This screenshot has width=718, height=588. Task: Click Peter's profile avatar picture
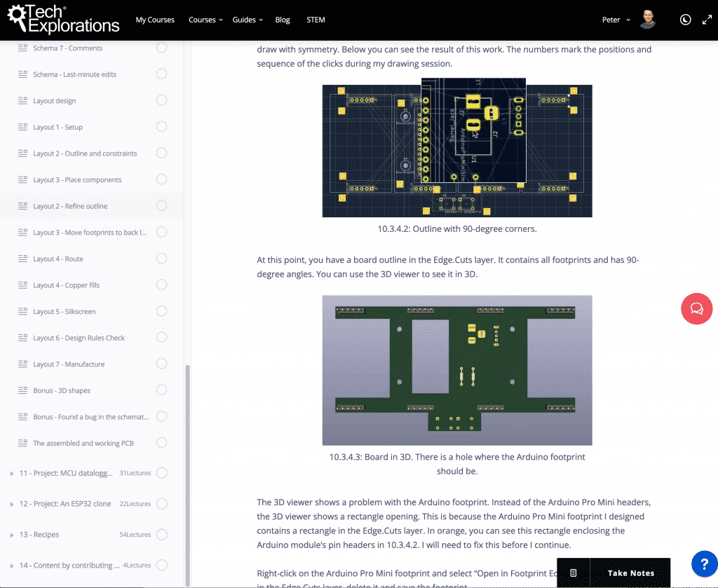[647, 20]
